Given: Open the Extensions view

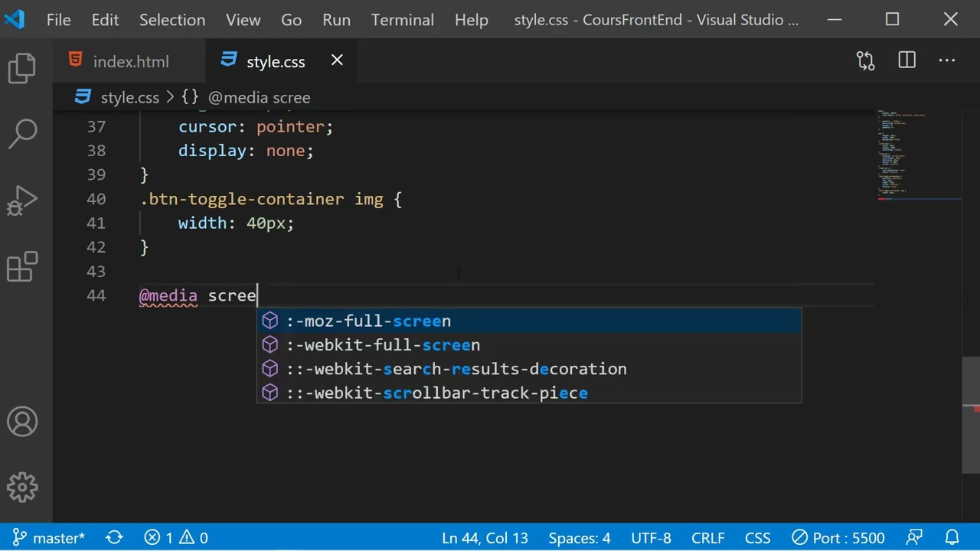Looking at the screenshot, I should pyautogui.click(x=22, y=267).
